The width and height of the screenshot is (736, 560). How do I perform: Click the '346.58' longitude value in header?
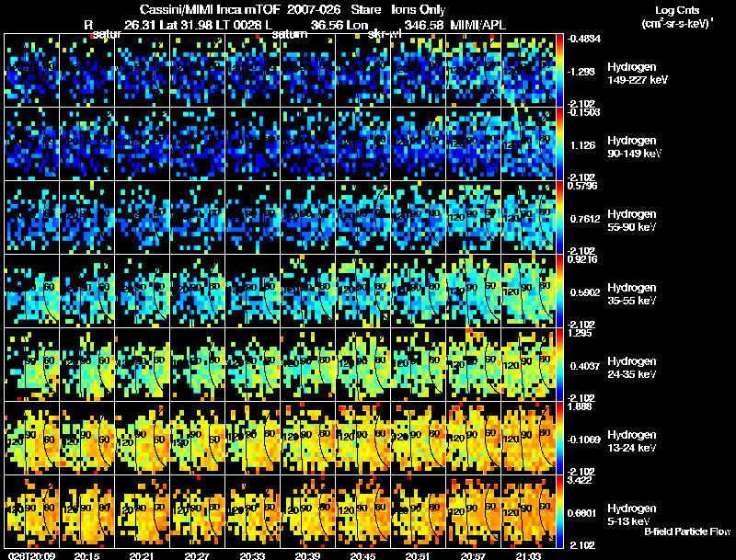click(x=423, y=26)
